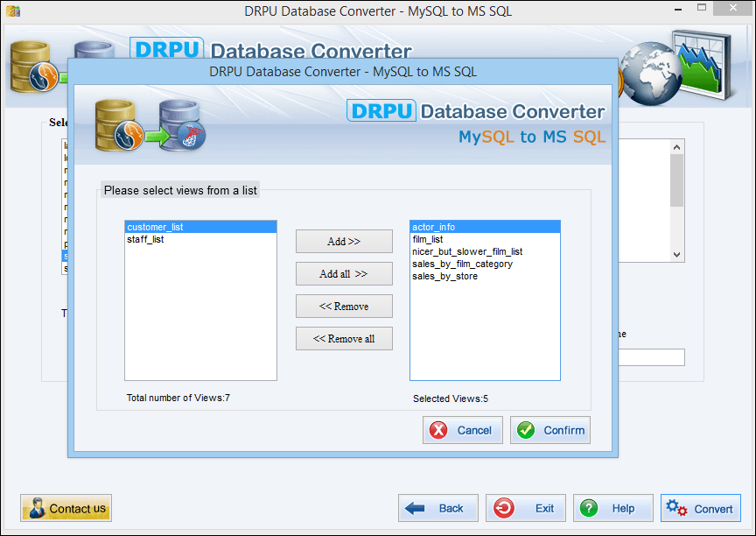Click the Back button in main window

tap(437, 508)
